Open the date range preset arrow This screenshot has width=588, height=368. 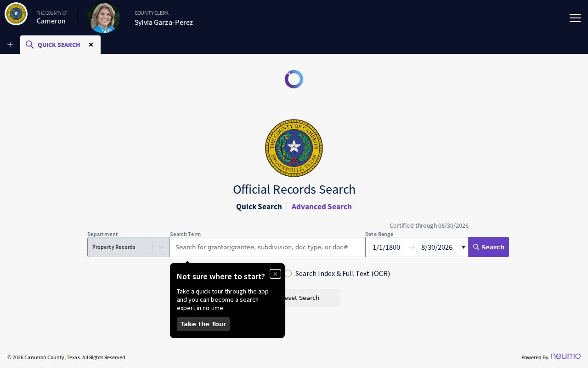[x=463, y=247]
